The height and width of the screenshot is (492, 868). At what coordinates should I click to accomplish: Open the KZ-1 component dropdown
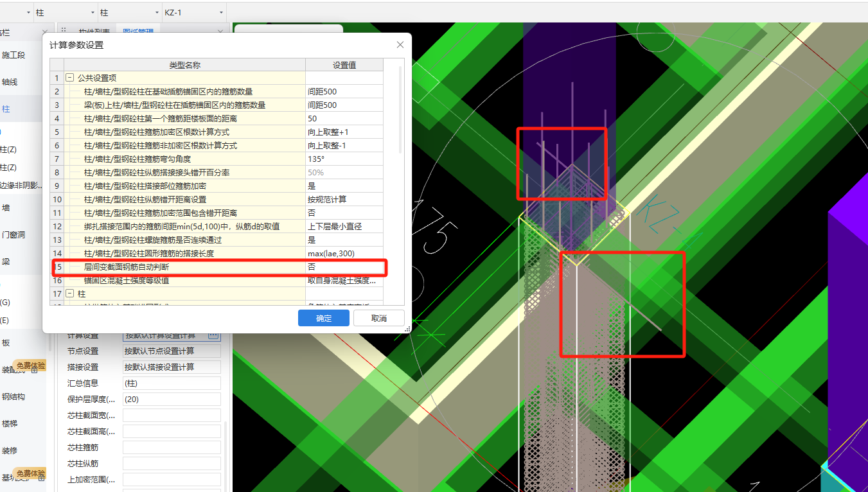[221, 12]
